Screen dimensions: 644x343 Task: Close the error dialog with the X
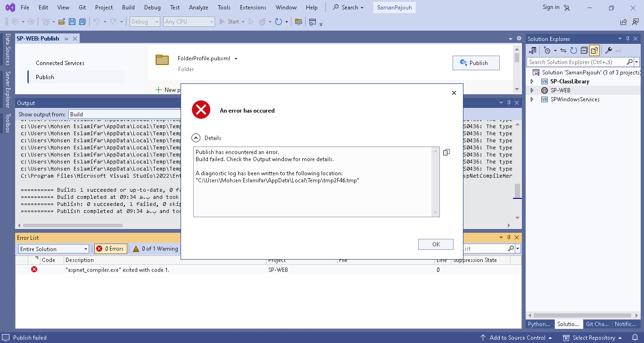pos(454,93)
